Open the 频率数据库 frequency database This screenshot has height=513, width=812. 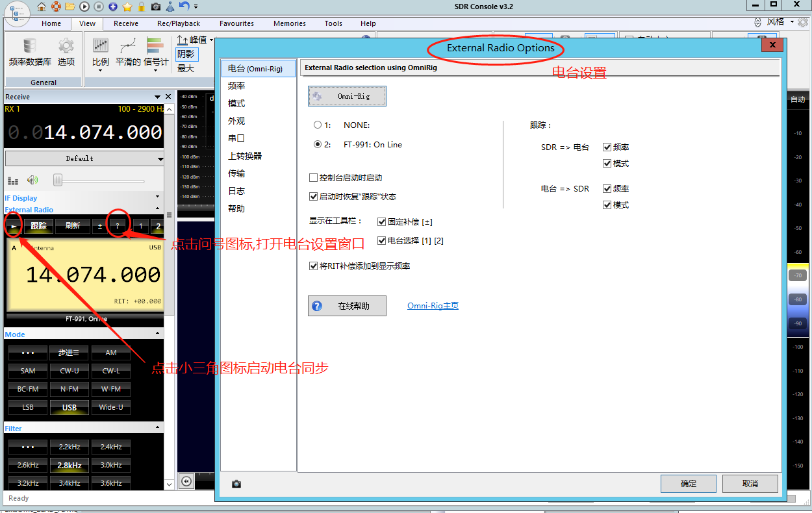[30, 52]
